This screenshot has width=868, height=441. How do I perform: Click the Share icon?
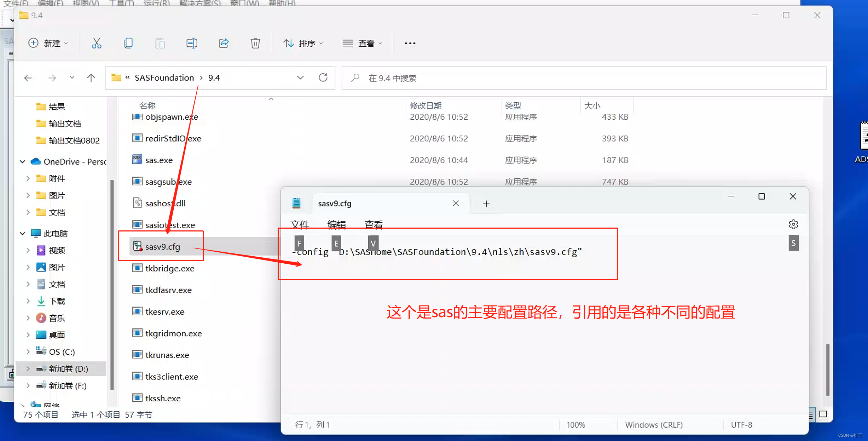(x=224, y=43)
